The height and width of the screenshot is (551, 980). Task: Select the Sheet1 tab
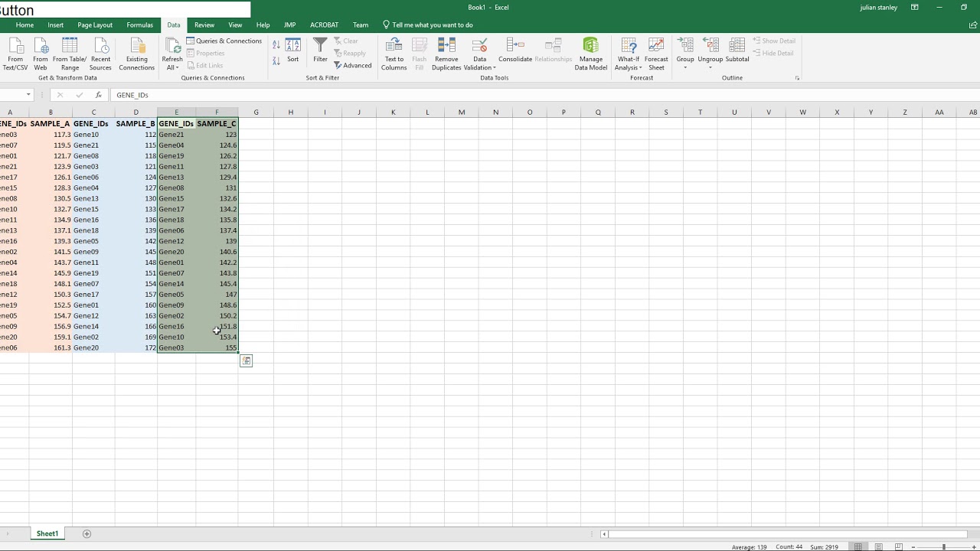point(47,533)
